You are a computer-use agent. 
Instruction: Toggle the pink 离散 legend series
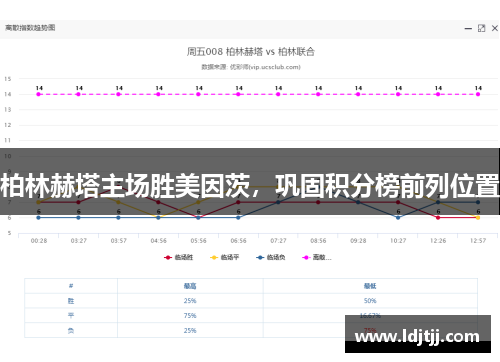tap(316, 257)
